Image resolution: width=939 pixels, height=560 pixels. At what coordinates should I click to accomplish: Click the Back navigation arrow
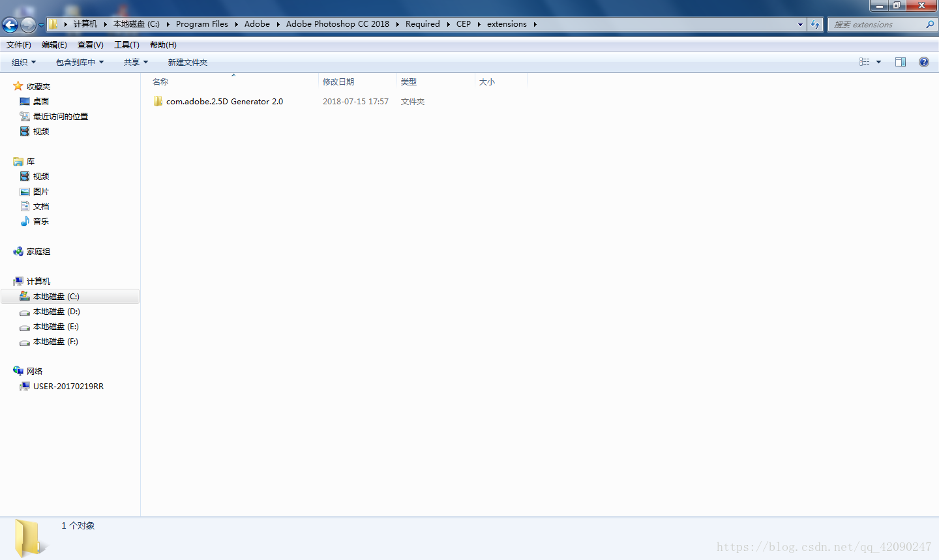[10, 25]
